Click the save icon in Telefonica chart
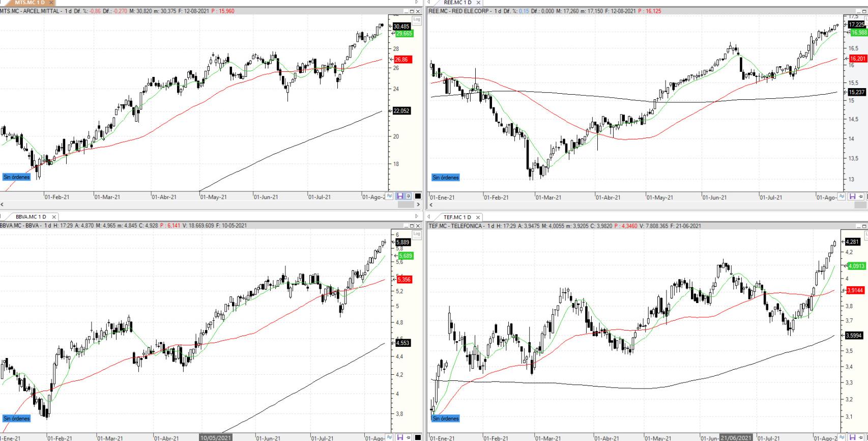 [x=853, y=437]
